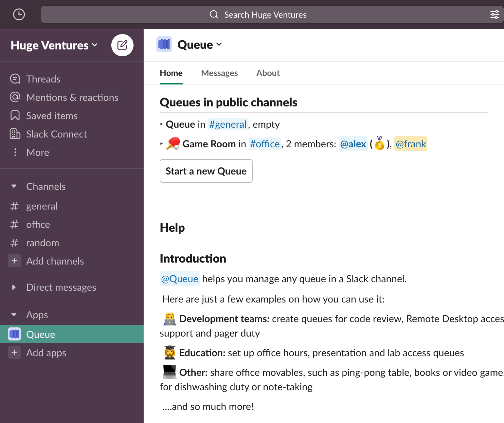
Task: Click inside the Search Huge Ventures field
Action: (x=265, y=14)
